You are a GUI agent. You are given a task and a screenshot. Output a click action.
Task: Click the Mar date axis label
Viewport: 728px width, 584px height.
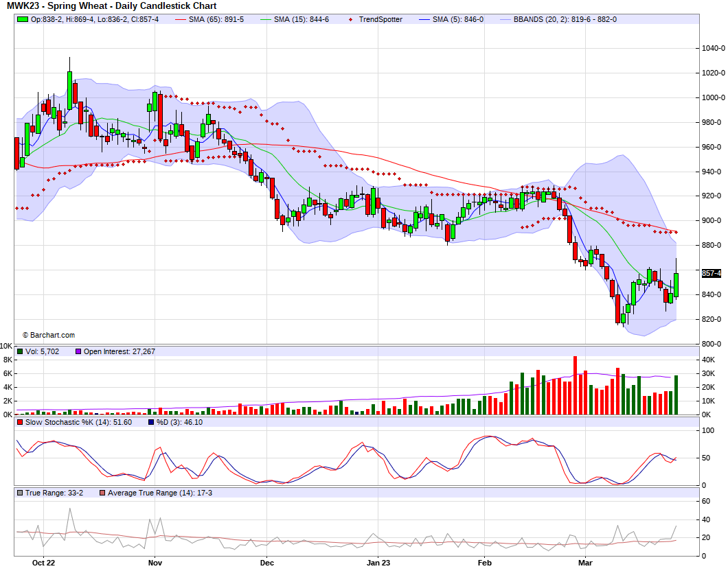point(585,563)
